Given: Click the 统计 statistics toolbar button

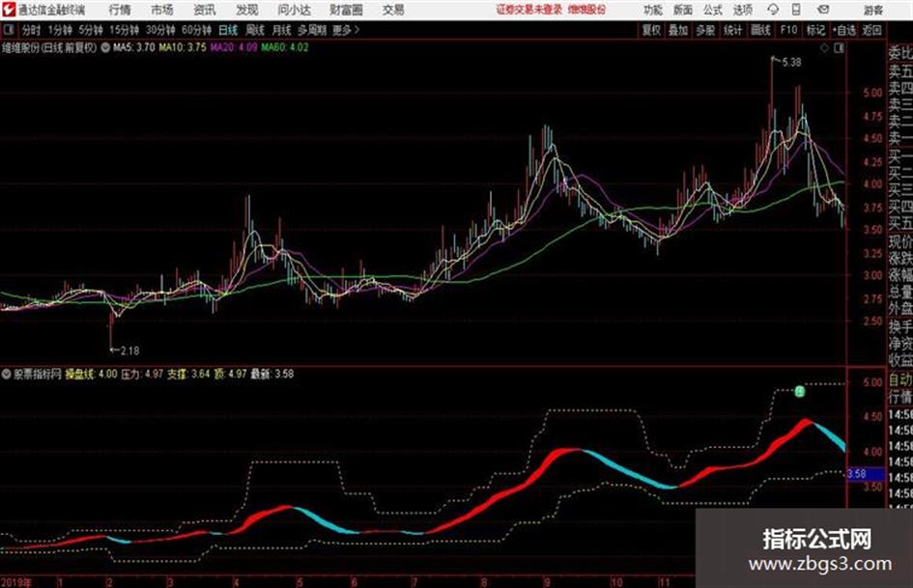Looking at the screenshot, I should (x=732, y=30).
